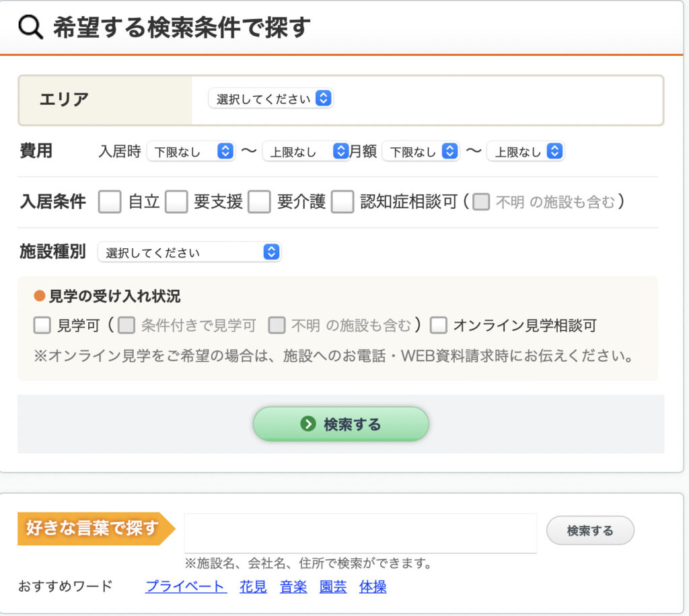Expand the 施設種別 dropdown

tap(189, 252)
